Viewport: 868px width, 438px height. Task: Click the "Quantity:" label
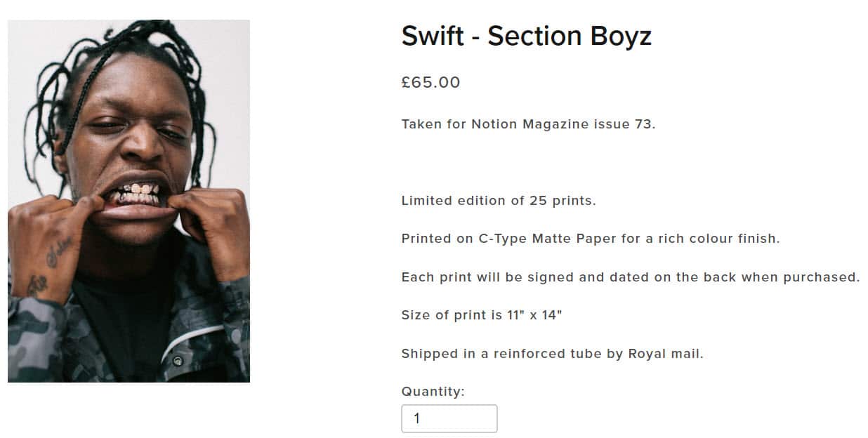pos(433,392)
